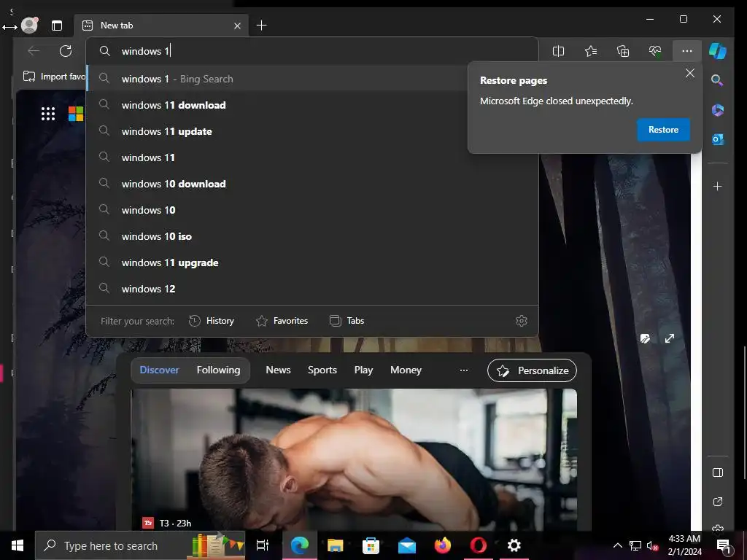Click Import favorites in bookmarks bar
Viewport: 747px width, 560px height.
(x=54, y=76)
